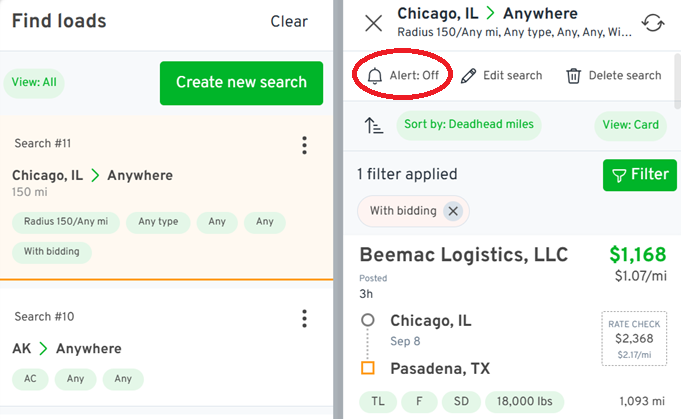Open the green Filter button
681x419 pixels.
(639, 175)
